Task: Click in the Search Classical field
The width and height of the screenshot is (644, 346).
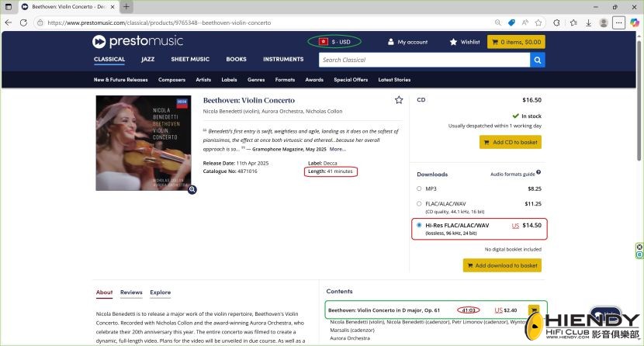Action: click(424, 60)
